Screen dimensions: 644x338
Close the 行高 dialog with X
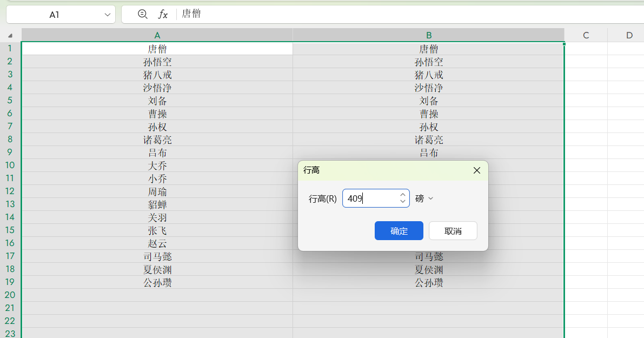click(476, 170)
